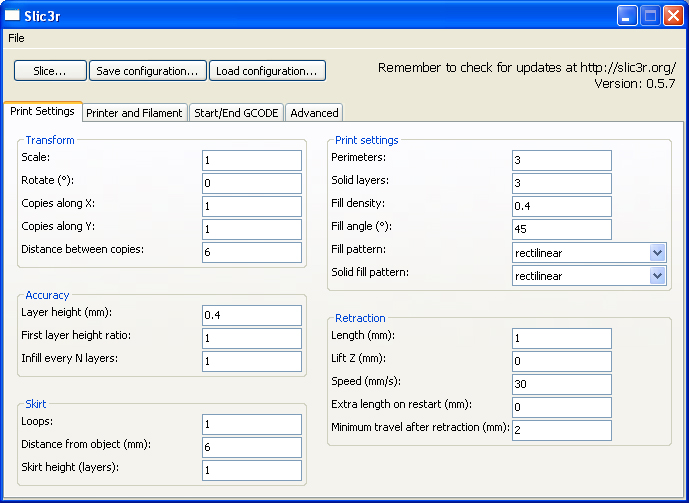
Task: Open the Start/End GCODE tab
Action: [237, 113]
